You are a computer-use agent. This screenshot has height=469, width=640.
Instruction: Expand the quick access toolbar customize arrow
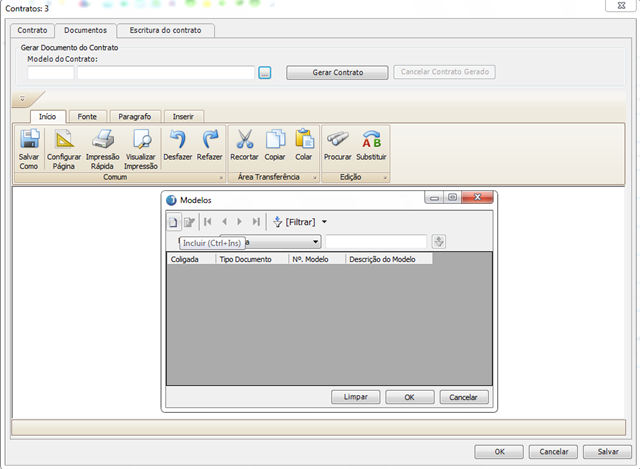[22, 98]
